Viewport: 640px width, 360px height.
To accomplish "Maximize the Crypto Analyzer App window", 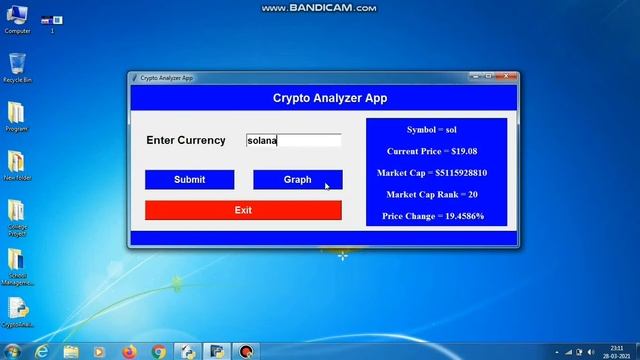I will click(489, 76).
